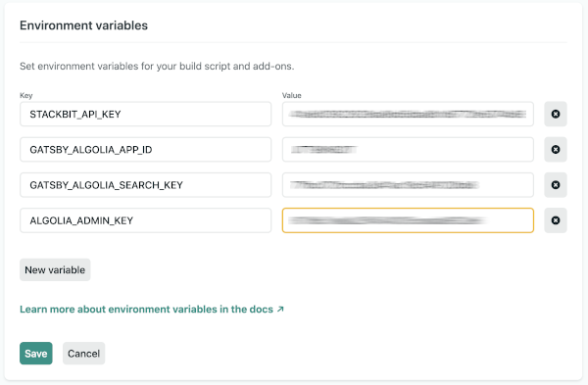
Task: Cancel editing environment variables
Action: pos(83,353)
